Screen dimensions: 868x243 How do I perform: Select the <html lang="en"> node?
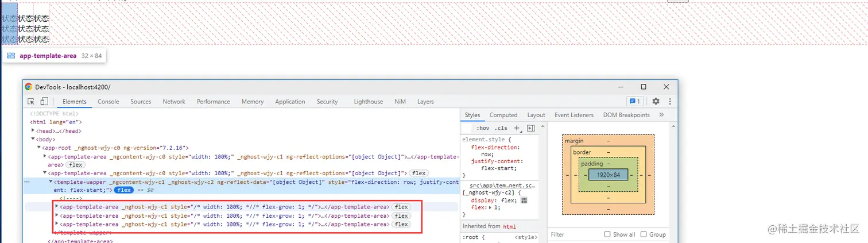point(56,122)
